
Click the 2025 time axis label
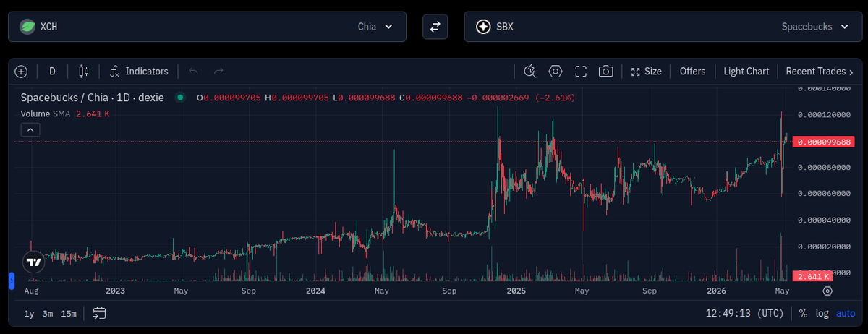pyautogui.click(x=516, y=291)
